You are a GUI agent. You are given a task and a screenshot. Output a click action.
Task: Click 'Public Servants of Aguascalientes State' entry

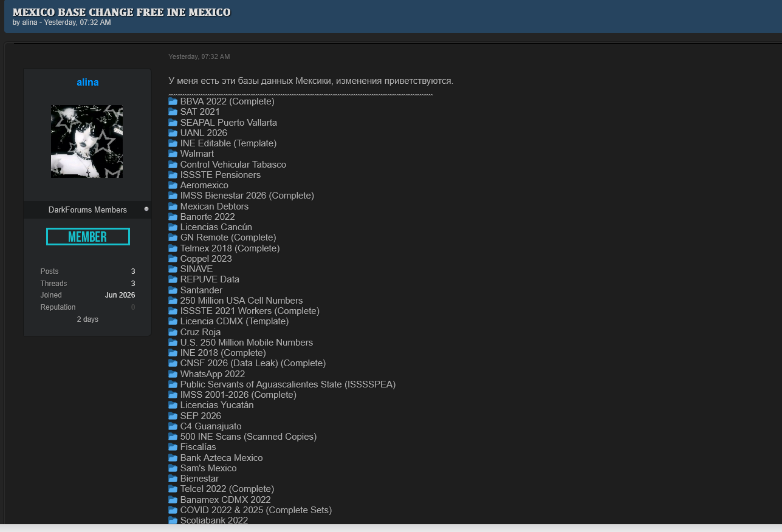coord(288,384)
